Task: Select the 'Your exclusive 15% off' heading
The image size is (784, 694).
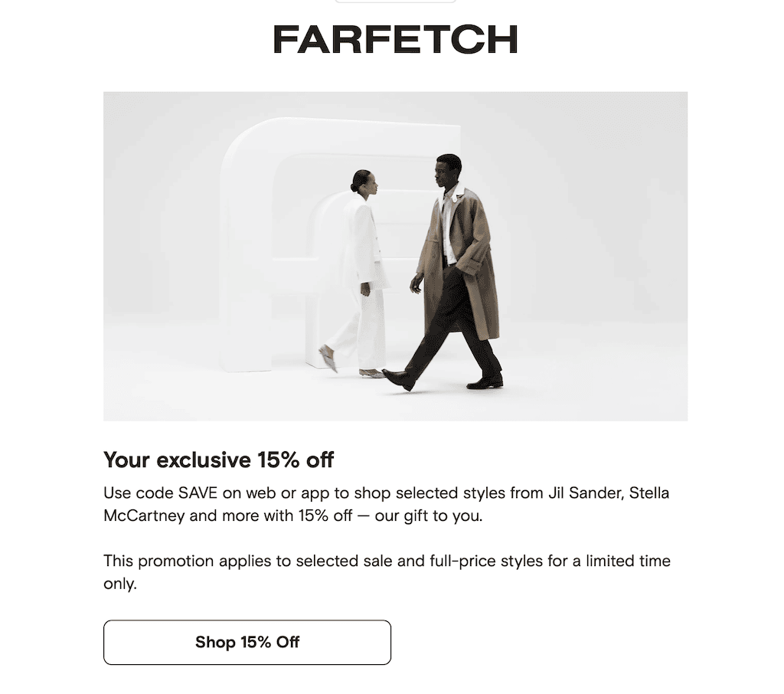Action: point(218,460)
